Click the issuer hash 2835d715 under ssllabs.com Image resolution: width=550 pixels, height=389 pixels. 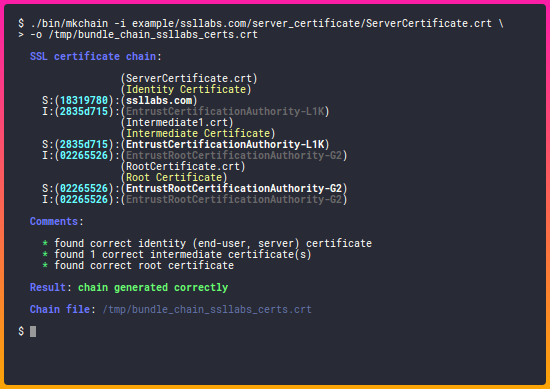point(84,112)
